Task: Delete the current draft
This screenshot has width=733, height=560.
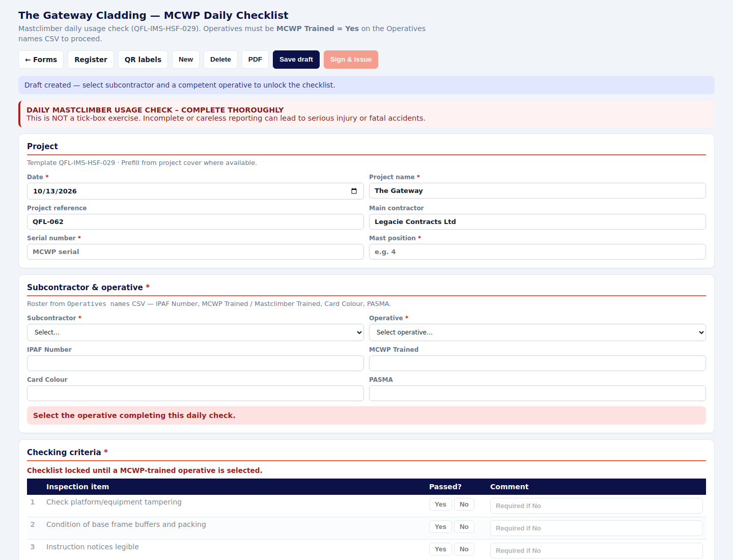Action: [220, 60]
